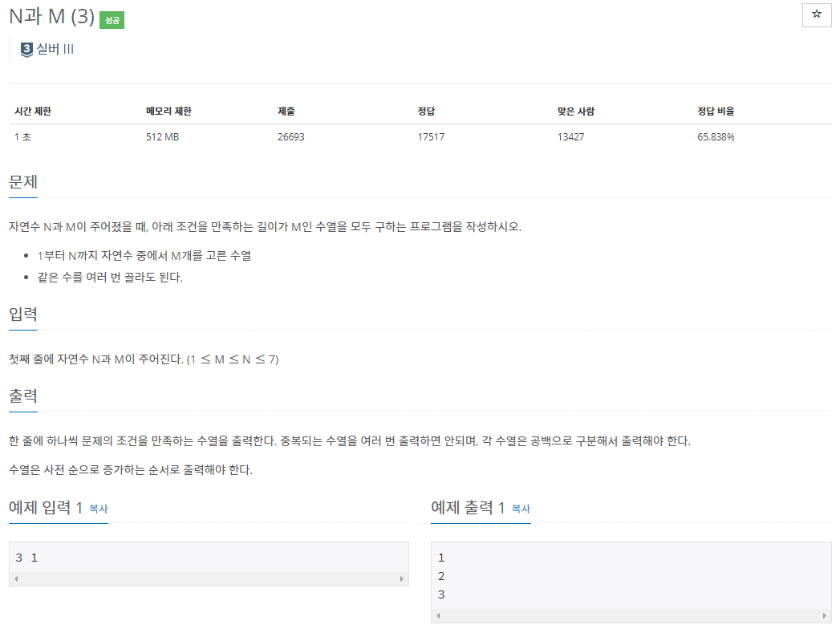The height and width of the screenshot is (629, 840).
Task: Click the sample output scrollbar
Action: pyautogui.click(x=631, y=615)
